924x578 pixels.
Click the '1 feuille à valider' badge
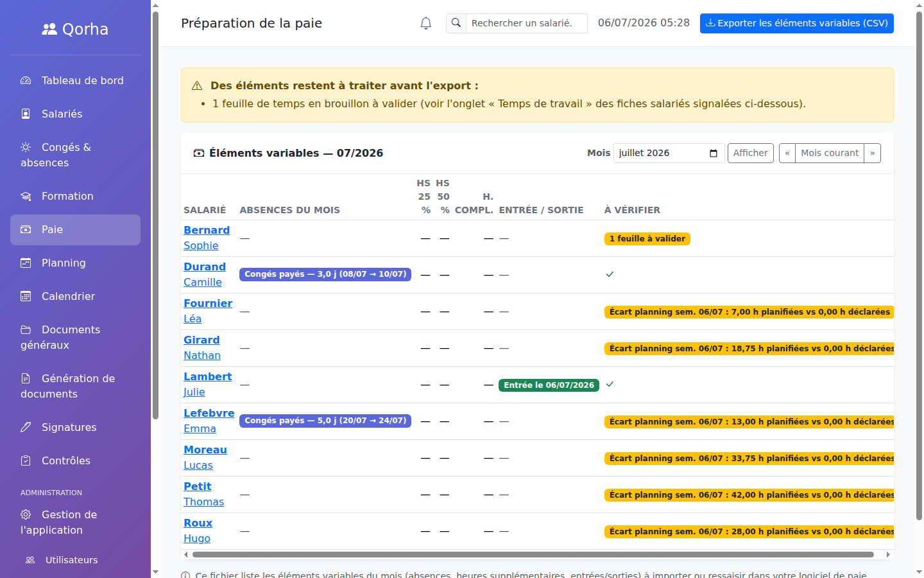pyautogui.click(x=647, y=239)
